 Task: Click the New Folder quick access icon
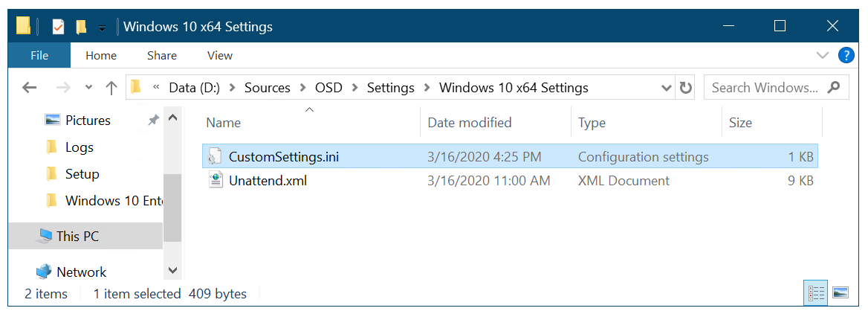coord(82,27)
